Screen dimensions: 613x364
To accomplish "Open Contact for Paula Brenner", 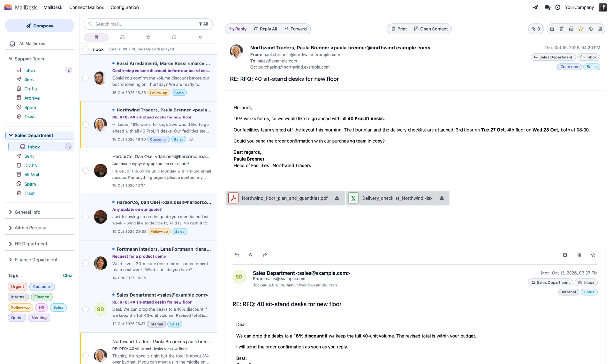I will pyautogui.click(x=431, y=29).
